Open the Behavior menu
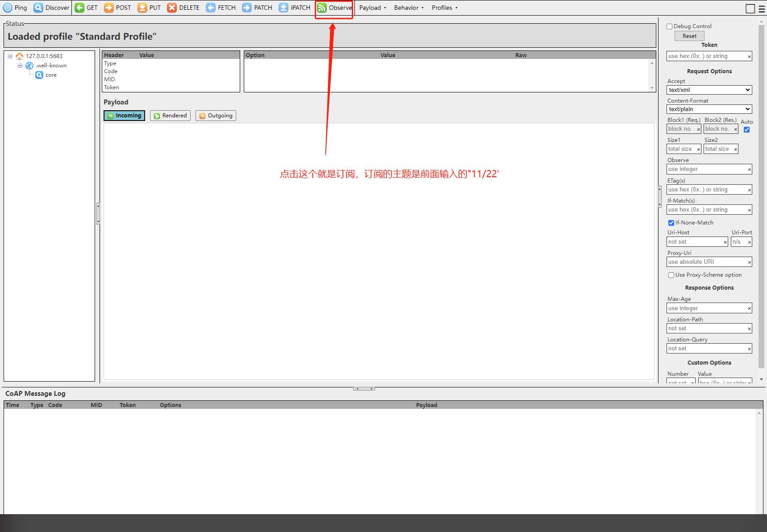 click(409, 8)
